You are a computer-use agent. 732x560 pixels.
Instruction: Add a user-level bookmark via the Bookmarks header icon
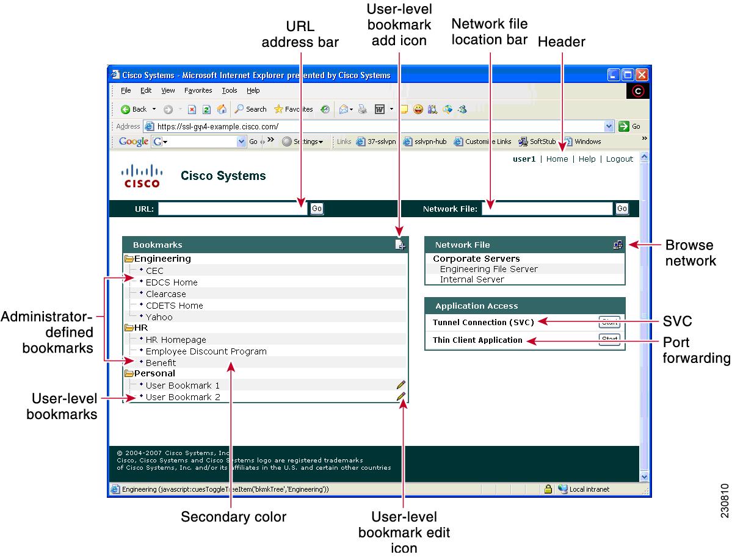click(400, 245)
